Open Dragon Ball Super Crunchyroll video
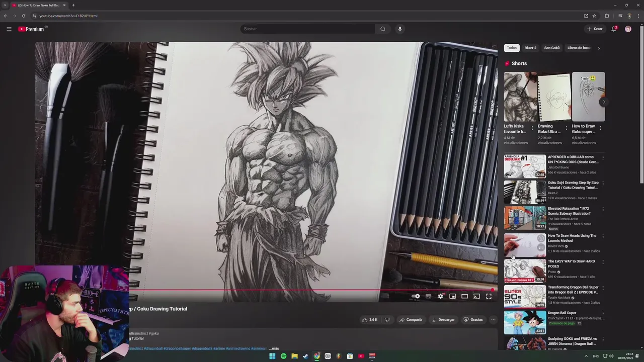This screenshot has width=644, height=362. point(562,313)
